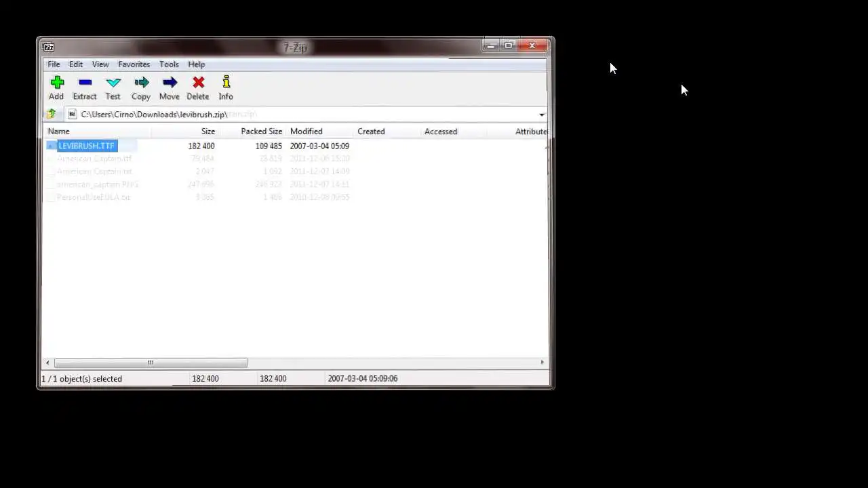Open the File menu
Screen dimensions: 868x488
point(54,64)
